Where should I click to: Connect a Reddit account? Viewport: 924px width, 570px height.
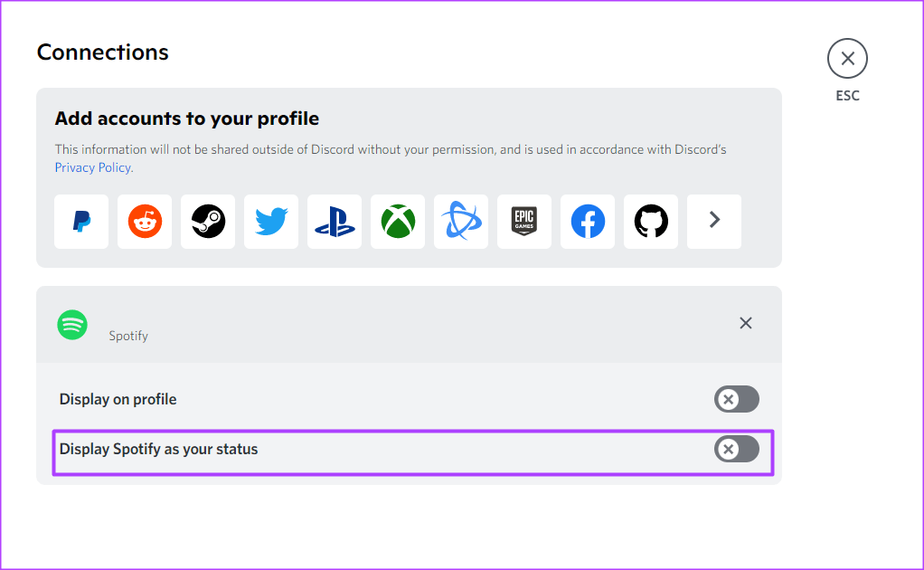145,222
